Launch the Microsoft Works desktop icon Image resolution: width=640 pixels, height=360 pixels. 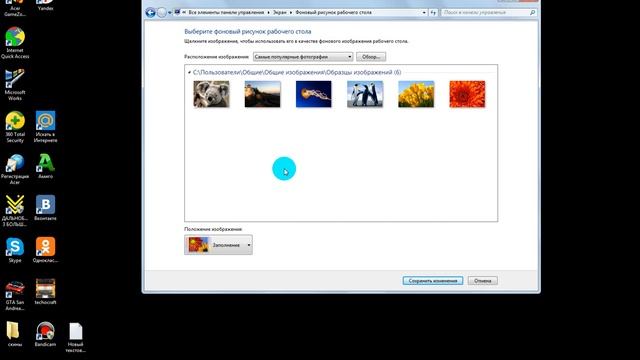click(15, 85)
